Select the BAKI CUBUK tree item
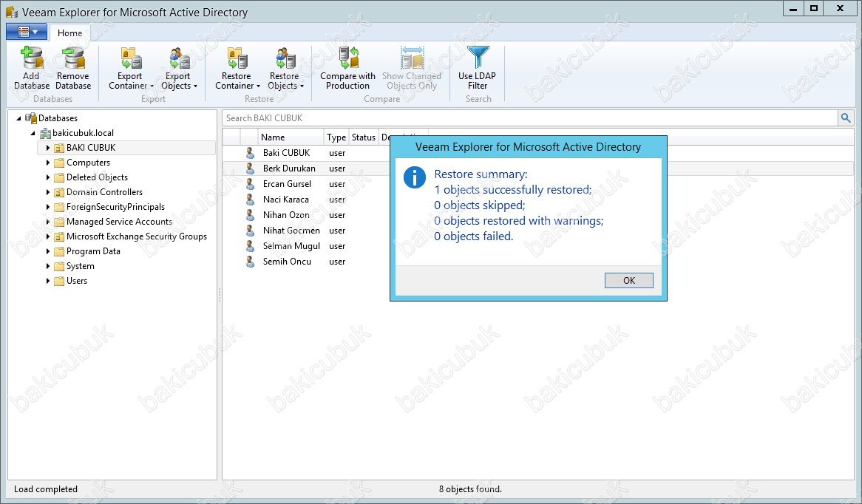Image resolution: width=862 pixels, height=504 pixels. [91, 148]
